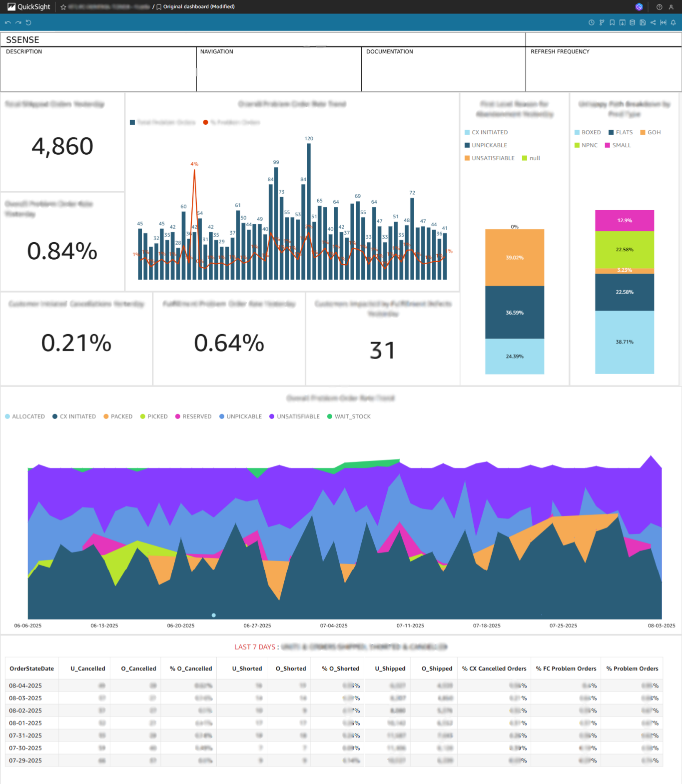Screen dimensions: 682x784
Task: Click the magenta 12.9% bar segment
Action: pyautogui.click(x=624, y=221)
